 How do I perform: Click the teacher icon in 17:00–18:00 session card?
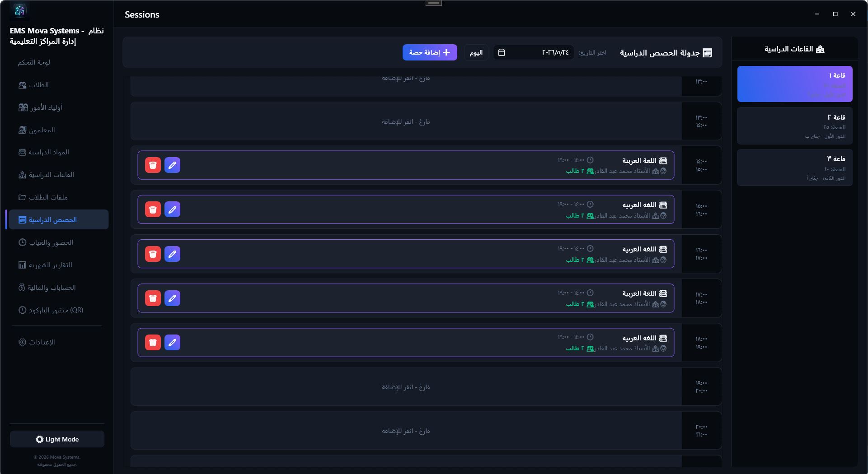[x=663, y=304]
